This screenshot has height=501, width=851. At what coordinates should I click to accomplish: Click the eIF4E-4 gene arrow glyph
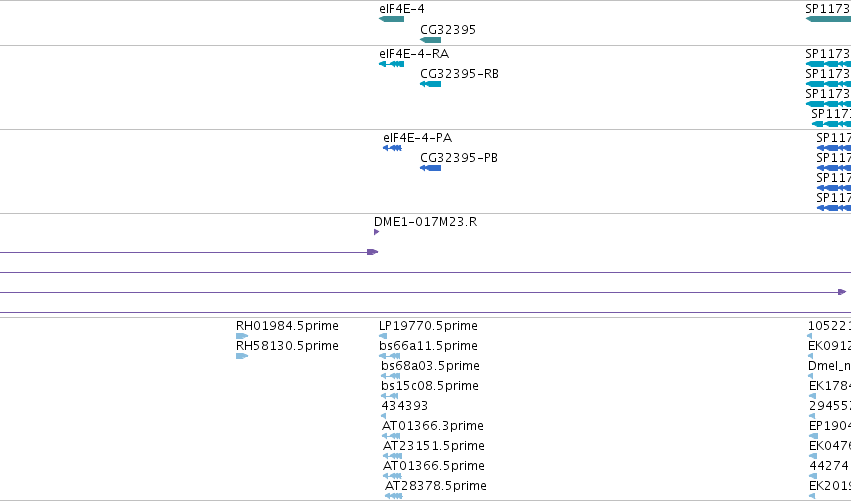tap(391, 19)
